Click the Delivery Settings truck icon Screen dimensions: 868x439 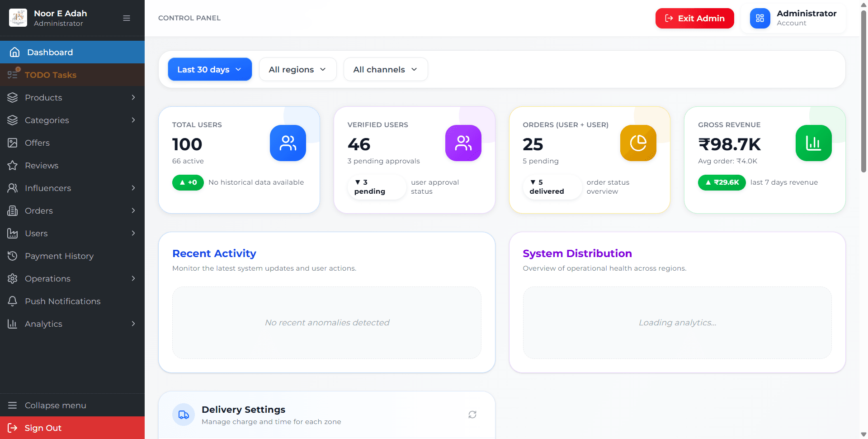tap(184, 415)
